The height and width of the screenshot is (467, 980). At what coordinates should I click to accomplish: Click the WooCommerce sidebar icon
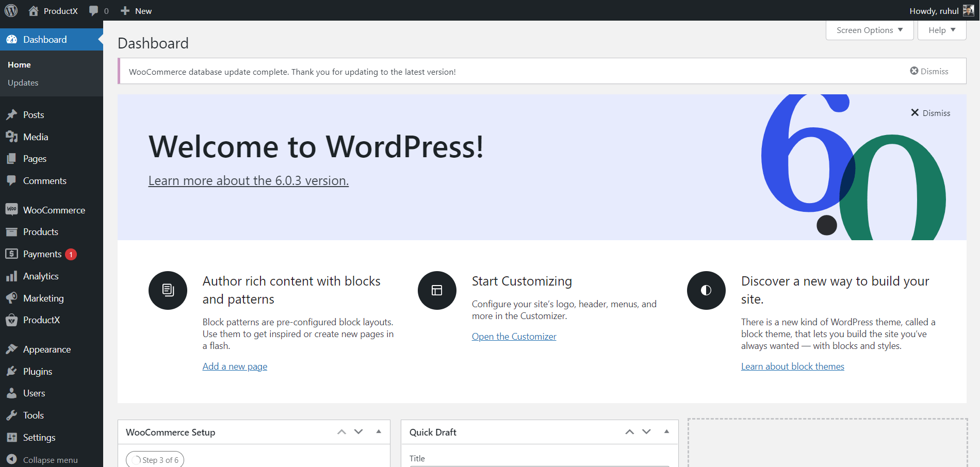[12, 209]
